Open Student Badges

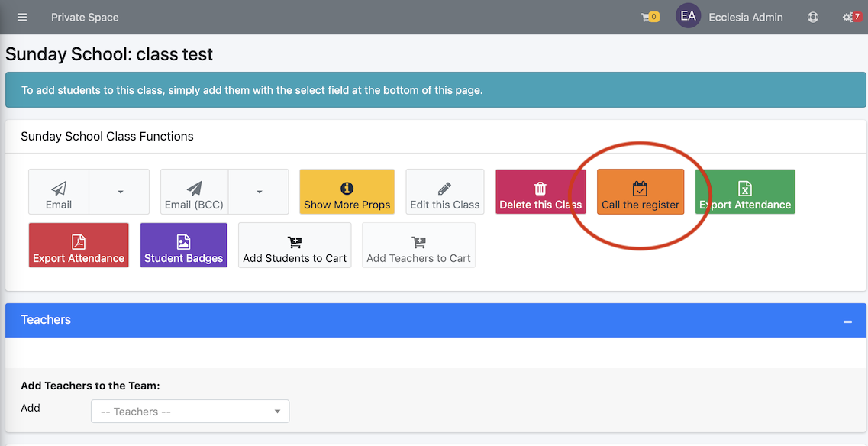184,245
